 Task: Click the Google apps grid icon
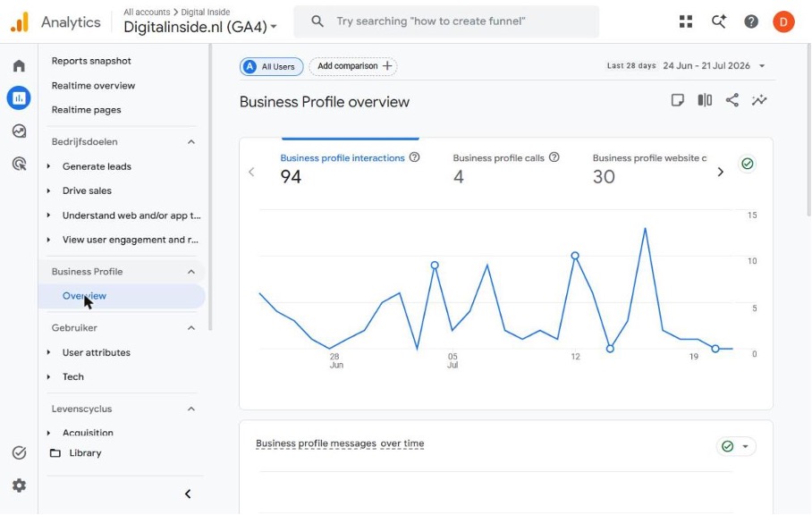686,21
